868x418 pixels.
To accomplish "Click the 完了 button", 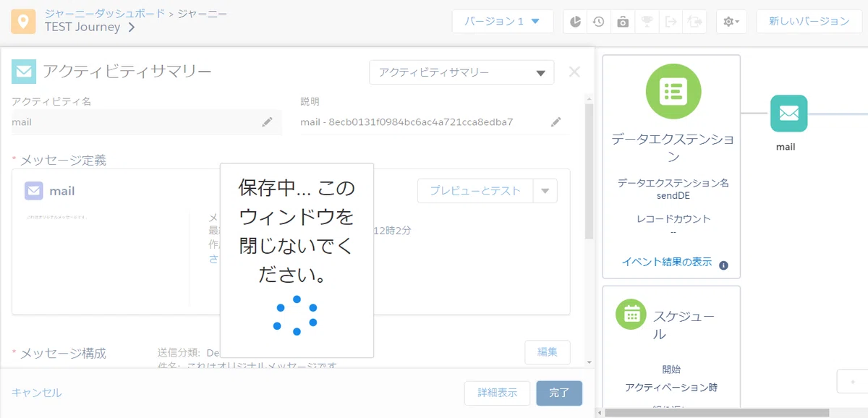I will coord(559,393).
